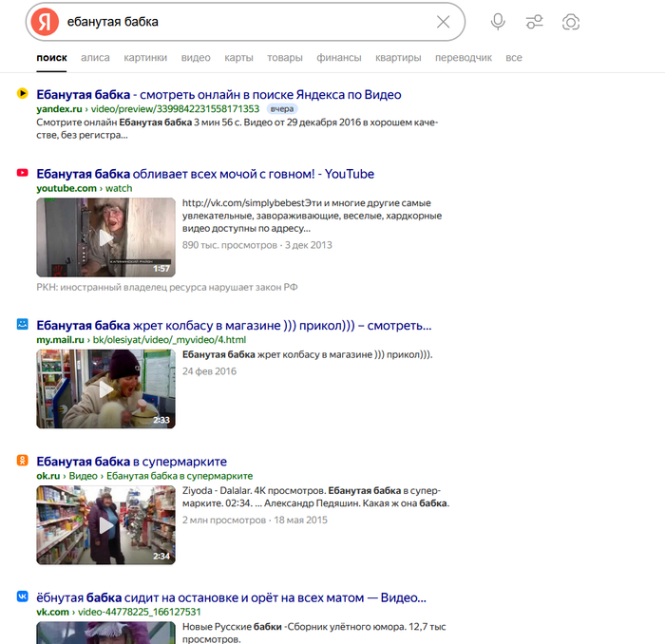Switch to the 'переводчик' tab
The height and width of the screenshot is (644, 665).
click(x=464, y=58)
